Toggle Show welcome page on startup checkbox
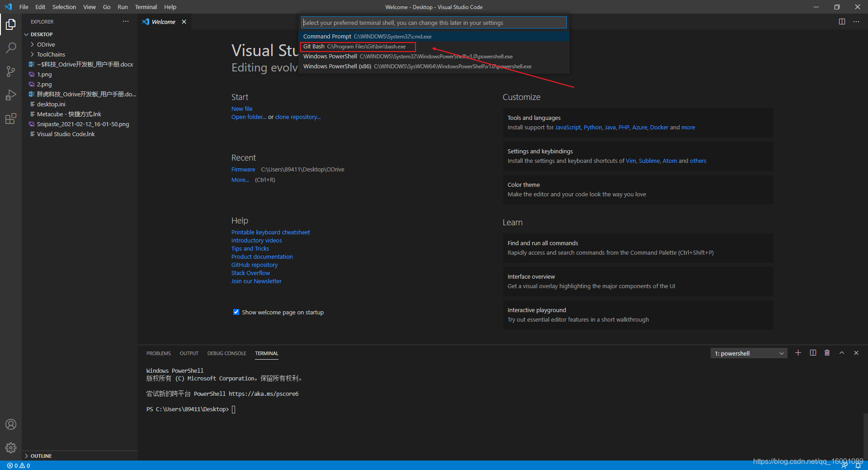The height and width of the screenshot is (470, 868). 236,312
